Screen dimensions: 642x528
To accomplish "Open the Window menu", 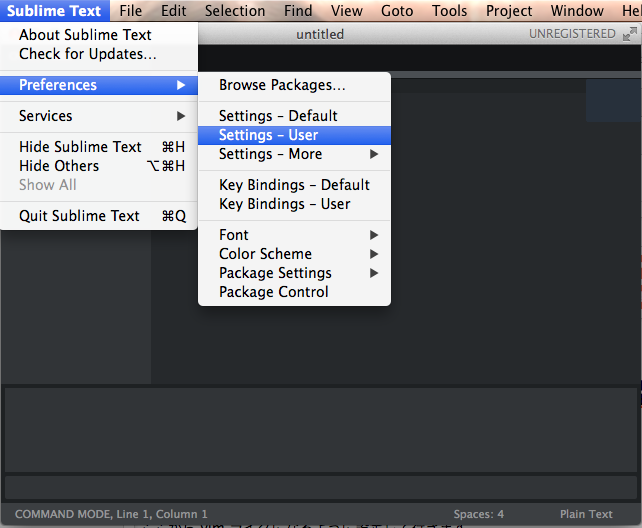I will pyautogui.click(x=577, y=11).
